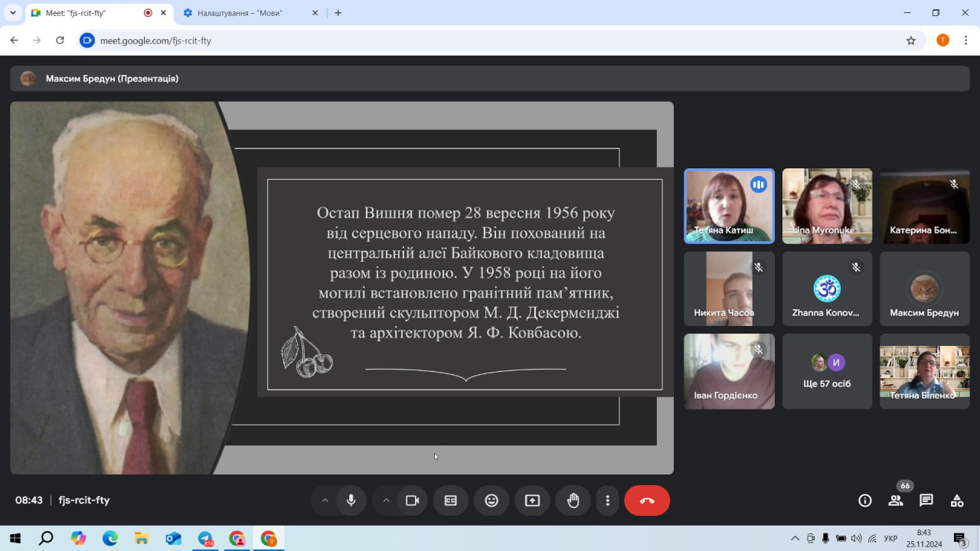Open the emoji reactions button

click(x=492, y=500)
